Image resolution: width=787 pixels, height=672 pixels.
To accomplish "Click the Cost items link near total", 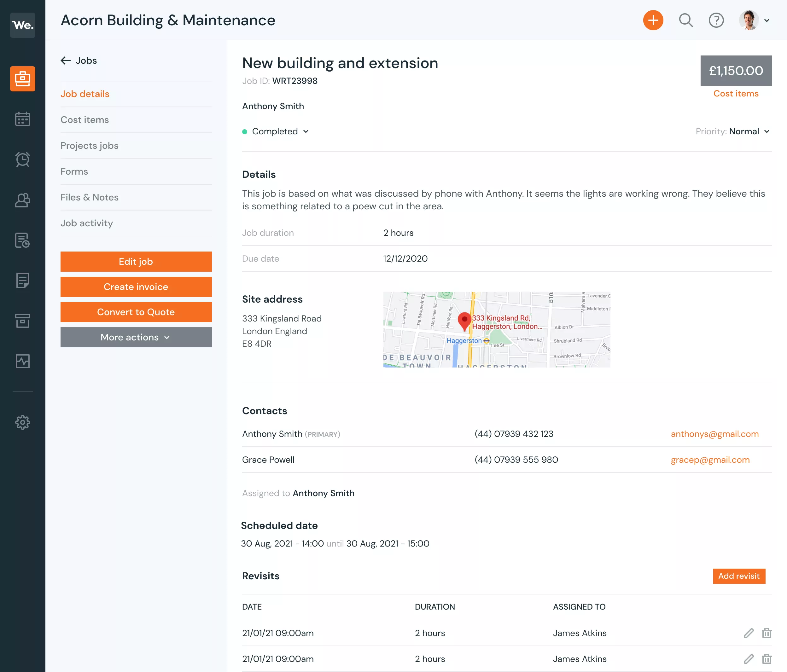I will coord(736,93).
